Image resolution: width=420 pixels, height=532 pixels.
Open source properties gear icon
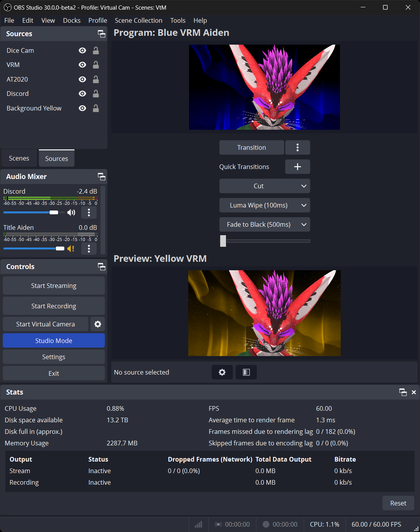pyautogui.click(x=222, y=372)
